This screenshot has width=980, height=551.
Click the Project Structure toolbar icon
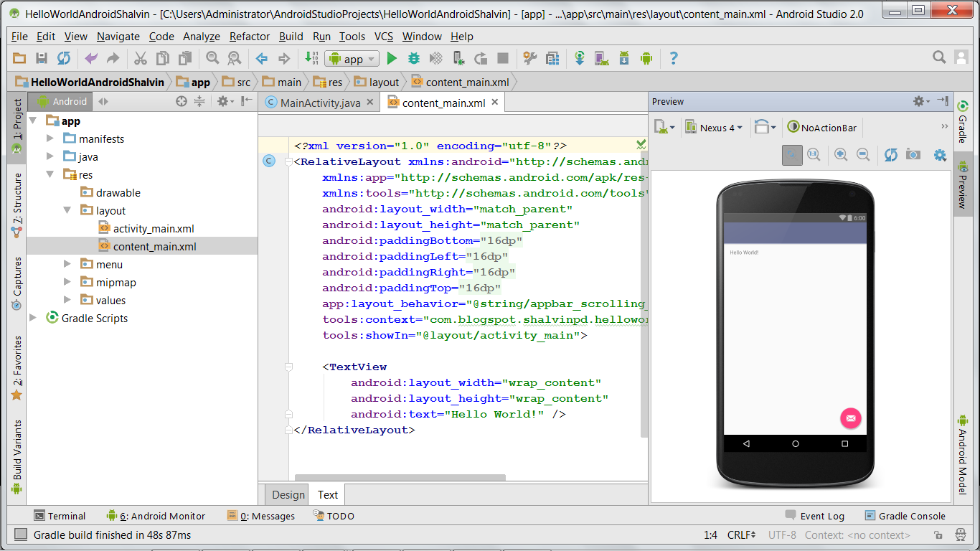pos(552,59)
